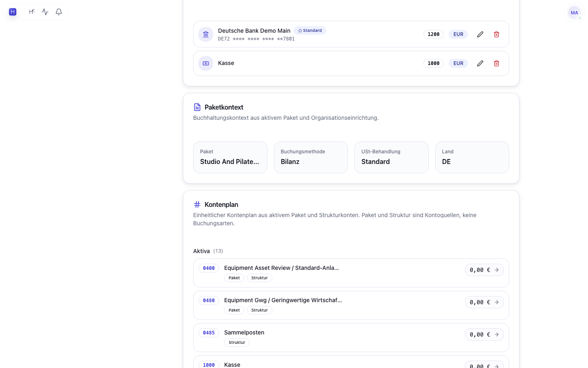
Task: Select the Standard badge on Deutsche Bank
Action: coord(310,31)
